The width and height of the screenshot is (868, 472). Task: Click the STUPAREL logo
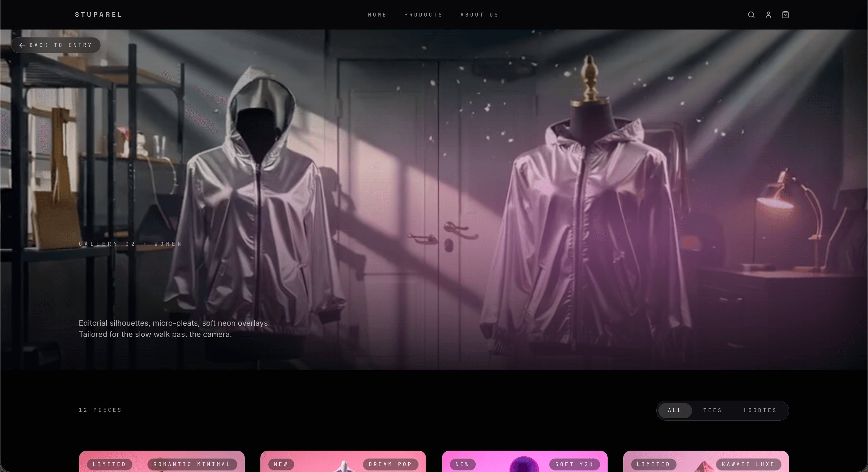tap(98, 15)
